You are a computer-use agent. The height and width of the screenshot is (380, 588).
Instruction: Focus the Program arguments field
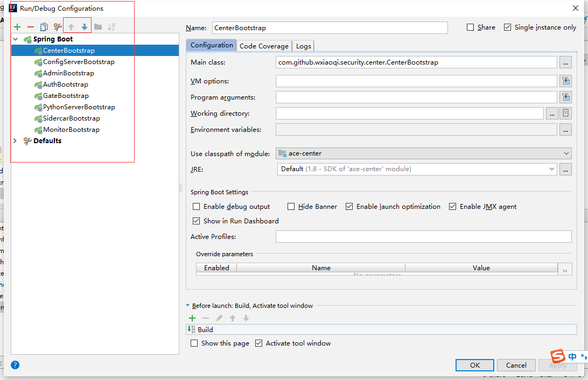click(x=416, y=97)
